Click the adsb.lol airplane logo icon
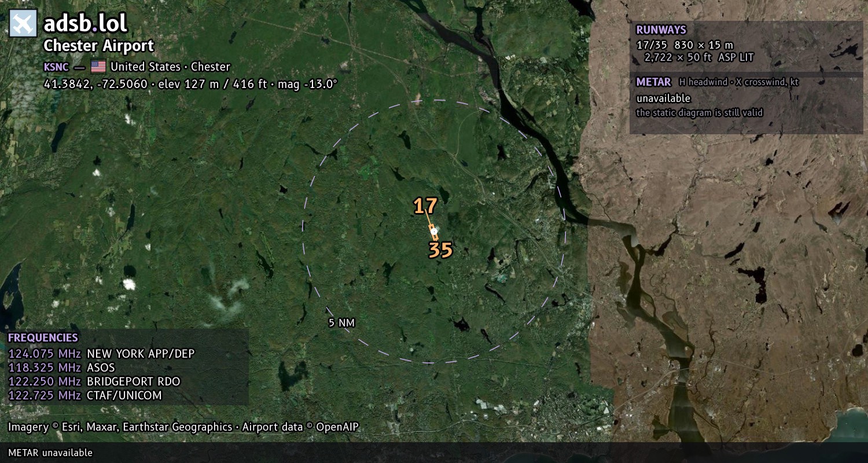The image size is (868, 463). click(23, 23)
